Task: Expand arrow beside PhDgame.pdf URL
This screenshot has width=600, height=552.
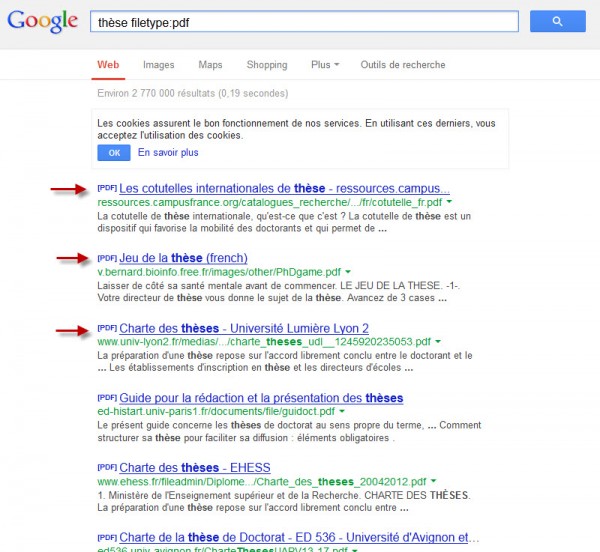Action: click(x=348, y=272)
